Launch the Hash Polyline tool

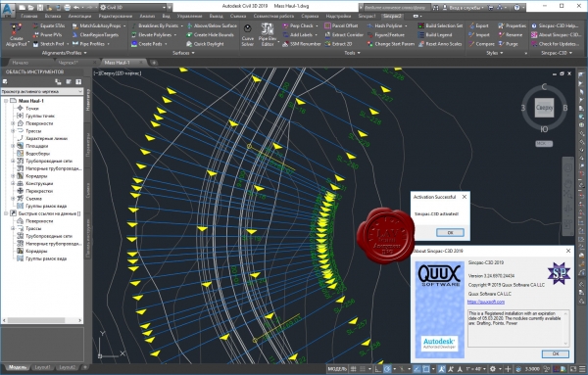tap(388, 25)
